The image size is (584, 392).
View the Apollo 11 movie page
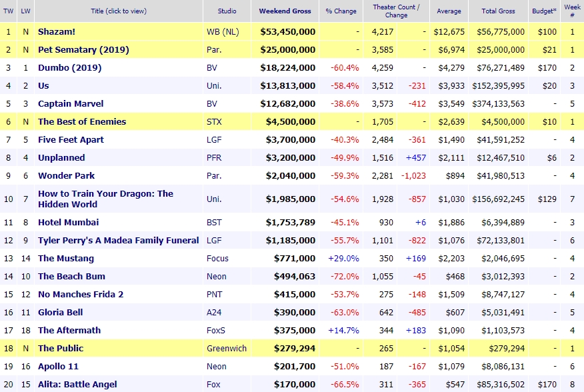pyautogui.click(x=59, y=366)
